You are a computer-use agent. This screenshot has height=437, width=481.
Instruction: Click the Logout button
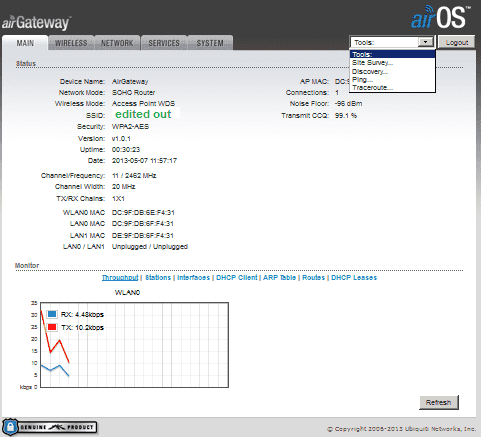pyautogui.click(x=457, y=42)
